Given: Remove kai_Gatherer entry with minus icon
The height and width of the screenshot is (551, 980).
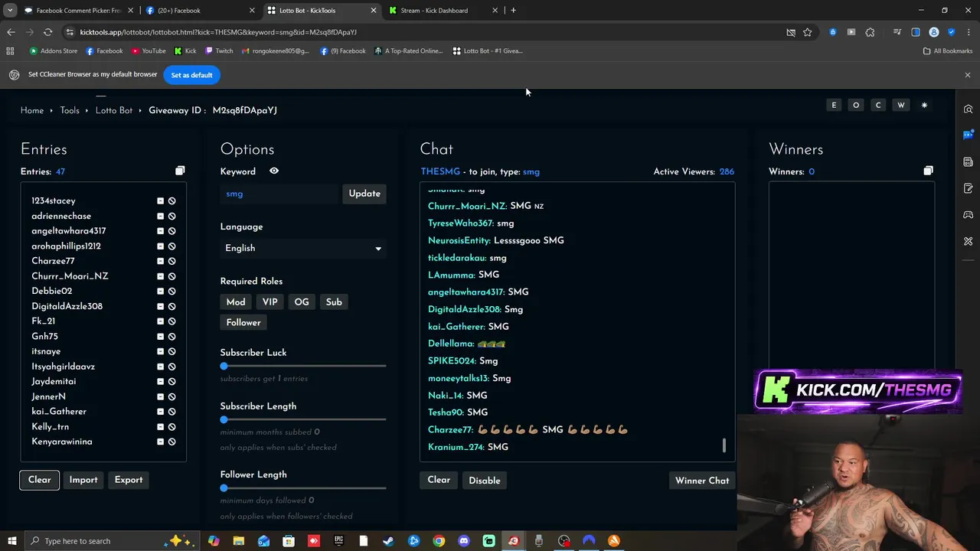Looking at the screenshot, I should pyautogui.click(x=160, y=412).
